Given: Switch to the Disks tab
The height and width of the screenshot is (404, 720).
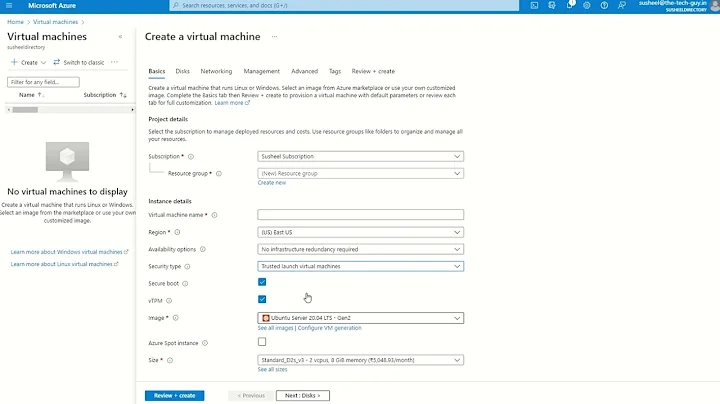Looking at the screenshot, I should point(182,71).
